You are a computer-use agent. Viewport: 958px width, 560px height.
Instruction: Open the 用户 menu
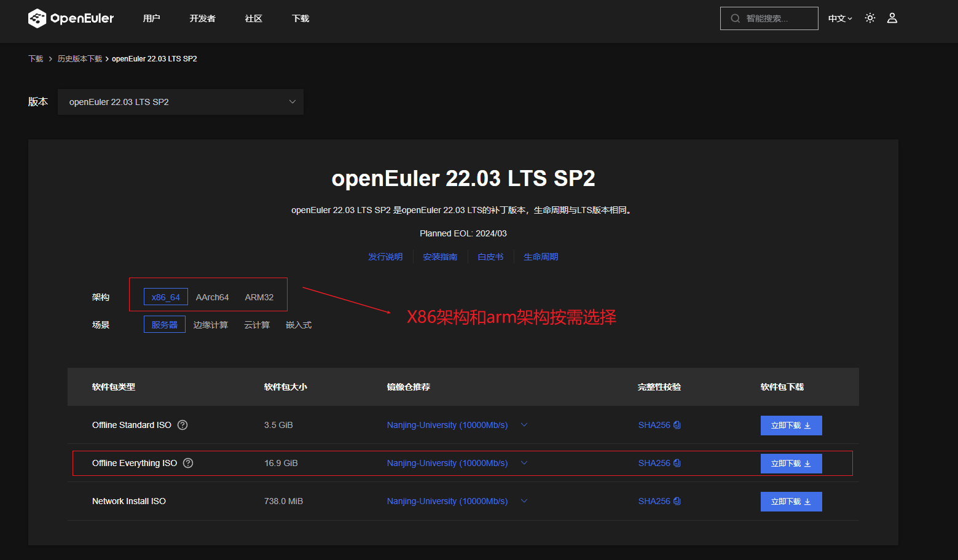pos(151,18)
